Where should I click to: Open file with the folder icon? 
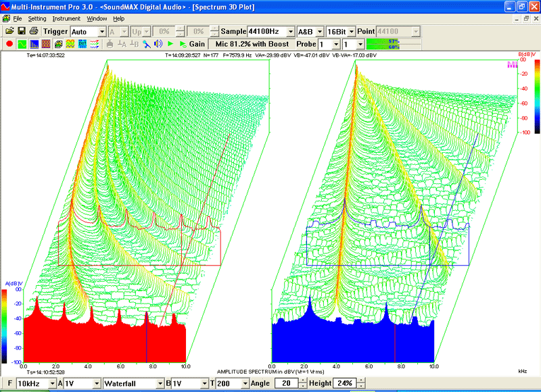[x=9, y=31]
